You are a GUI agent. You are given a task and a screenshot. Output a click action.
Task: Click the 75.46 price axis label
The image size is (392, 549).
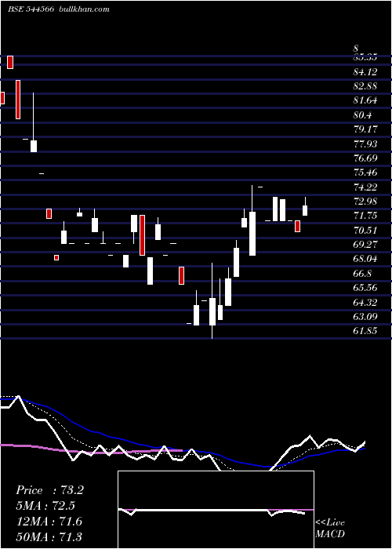365,173
